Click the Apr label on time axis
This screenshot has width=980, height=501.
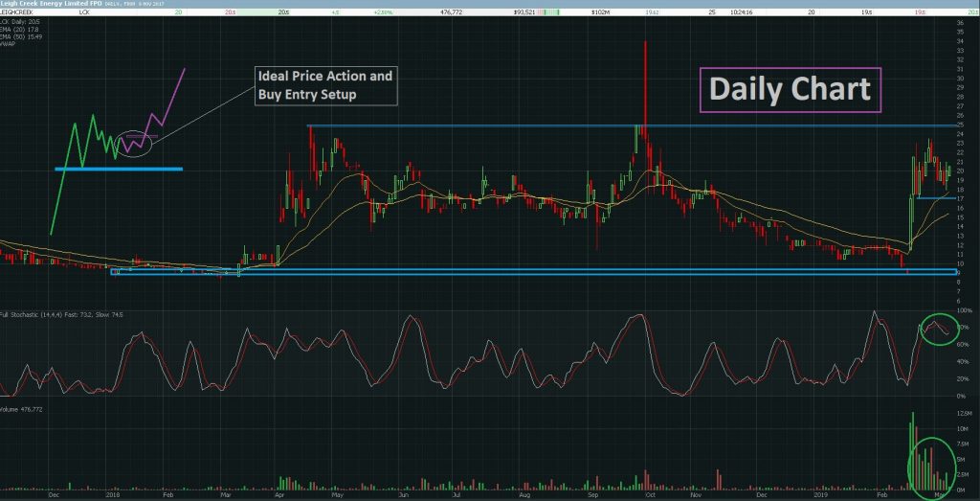point(279,493)
